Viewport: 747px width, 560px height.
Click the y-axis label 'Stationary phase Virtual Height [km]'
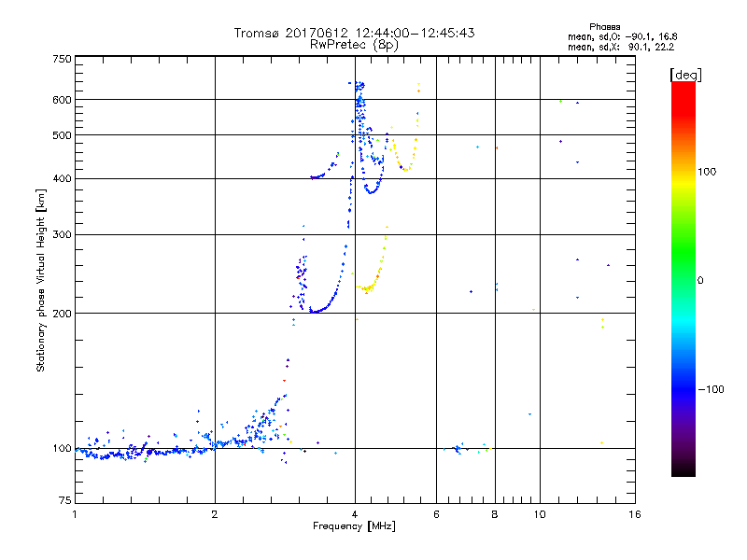click(x=41, y=280)
